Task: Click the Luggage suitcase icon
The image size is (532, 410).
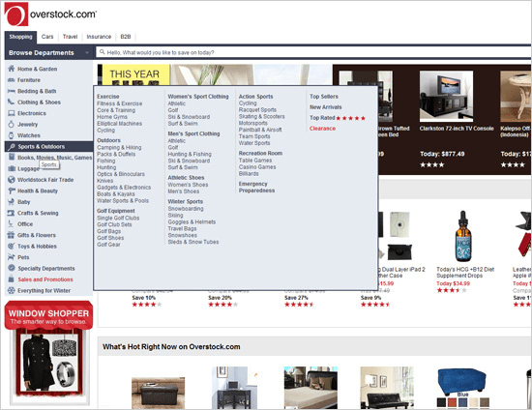Action: (12, 168)
